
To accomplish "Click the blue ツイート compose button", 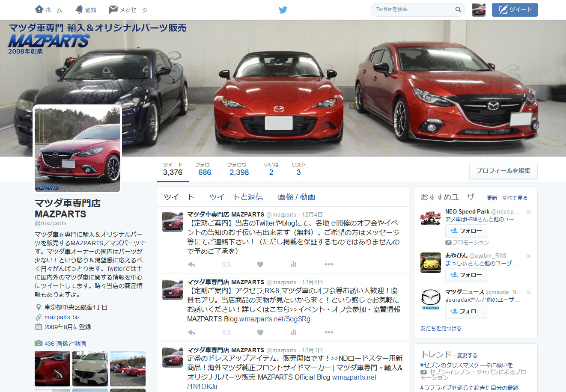I will point(515,9).
